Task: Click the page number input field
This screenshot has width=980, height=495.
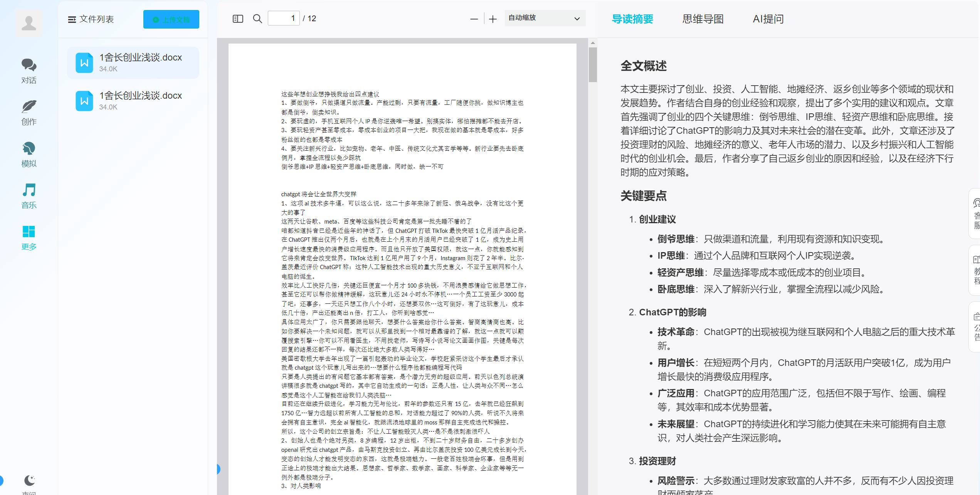Action: [x=284, y=19]
